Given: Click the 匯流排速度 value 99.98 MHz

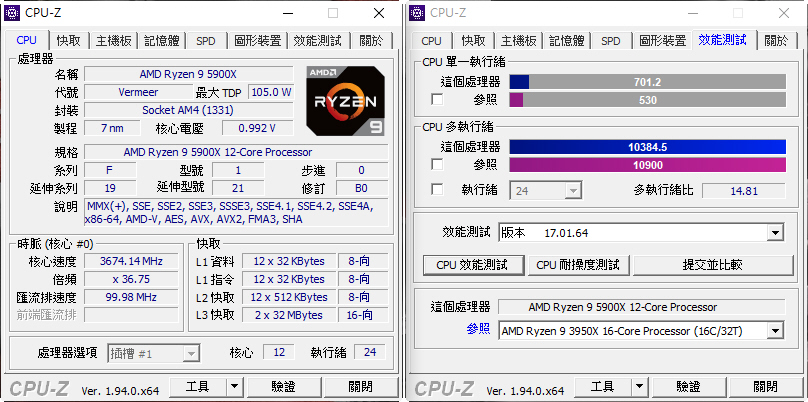Looking at the screenshot, I should click(x=131, y=297).
